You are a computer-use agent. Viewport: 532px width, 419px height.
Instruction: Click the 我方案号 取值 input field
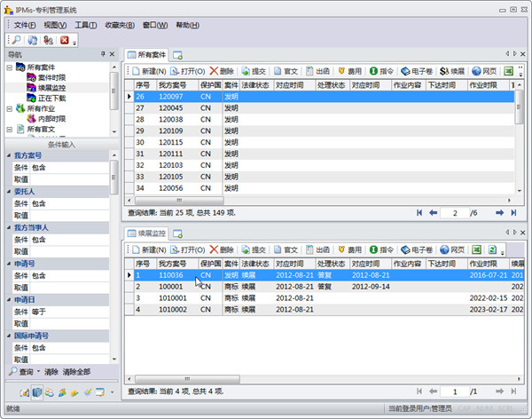[x=69, y=179]
